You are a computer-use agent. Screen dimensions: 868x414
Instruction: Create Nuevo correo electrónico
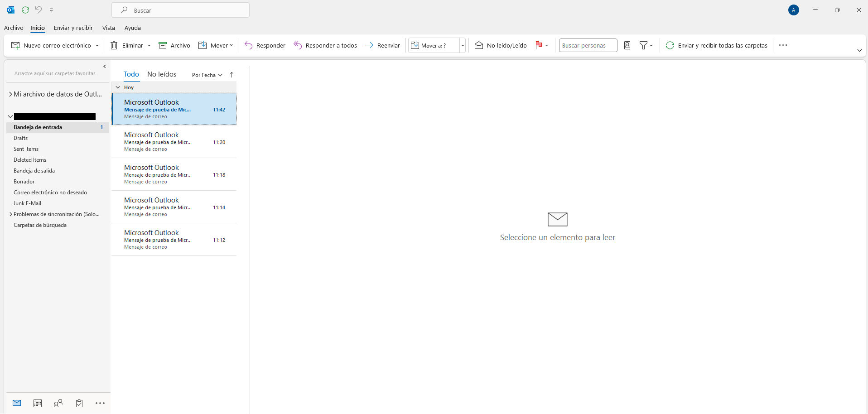51,45
